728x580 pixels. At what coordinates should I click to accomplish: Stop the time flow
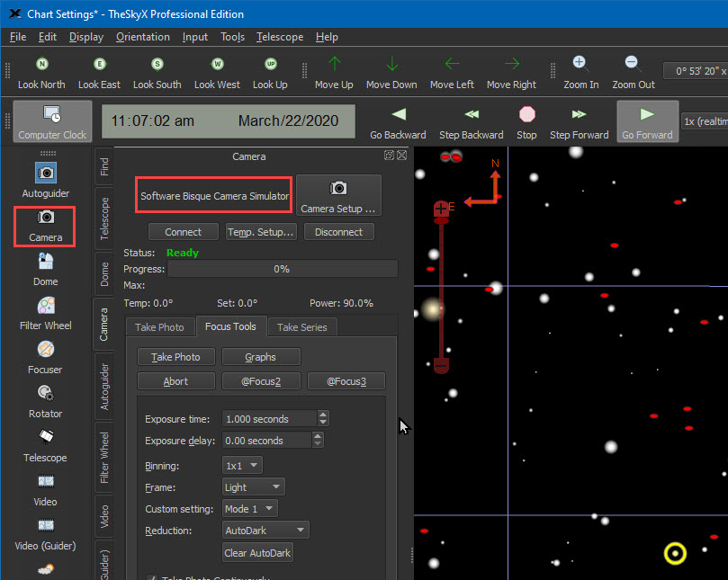point(526,122)
